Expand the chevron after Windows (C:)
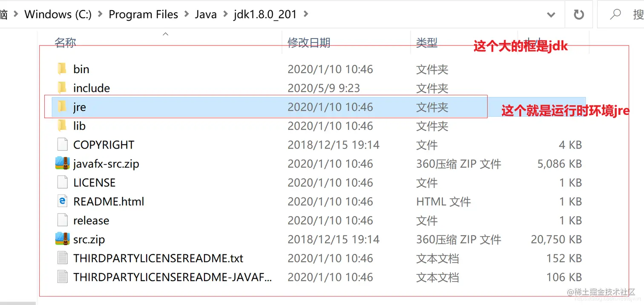The width and height of the screenshot is (644, 305). [100, 14]
